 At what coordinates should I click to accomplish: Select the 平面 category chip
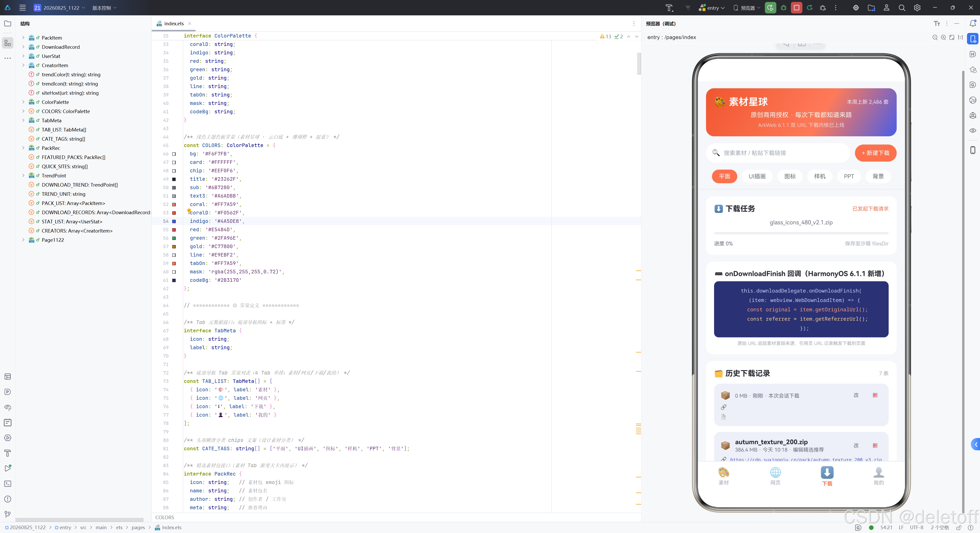pos(724,176)
